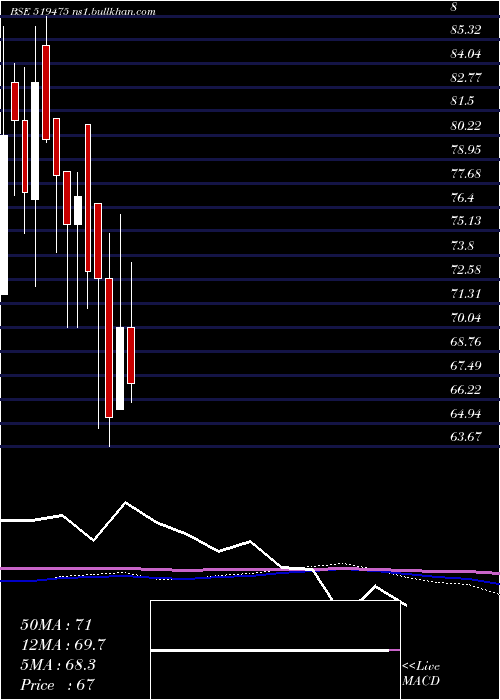500x700 pixels.
Task: Click the 73.8 price level label
Action: [x=462, y=246]
